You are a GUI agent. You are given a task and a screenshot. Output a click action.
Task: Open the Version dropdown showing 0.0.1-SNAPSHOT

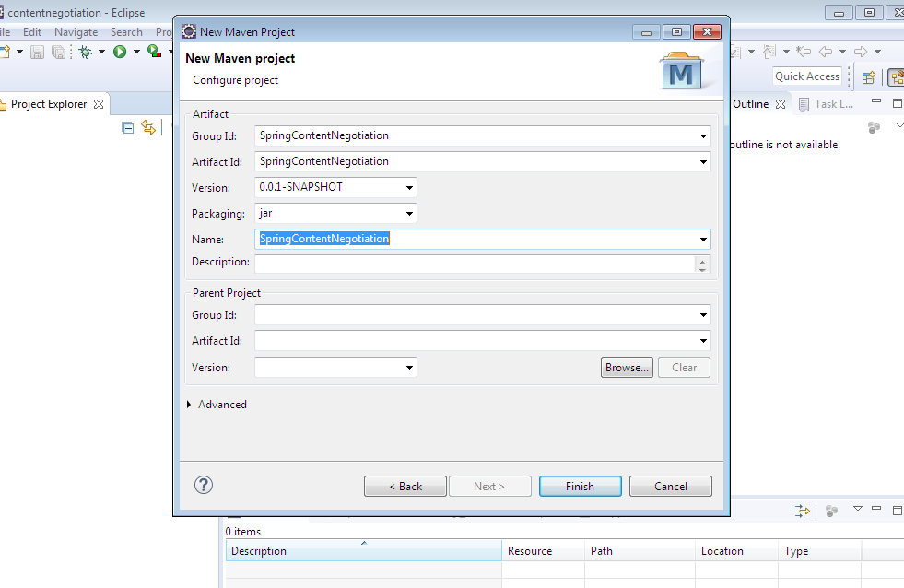click(x=410, y=188)
